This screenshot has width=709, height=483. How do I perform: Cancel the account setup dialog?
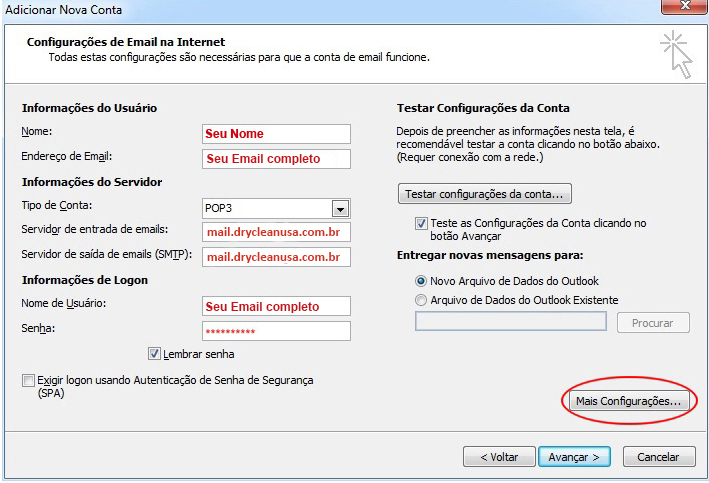[x=659, y=457]
